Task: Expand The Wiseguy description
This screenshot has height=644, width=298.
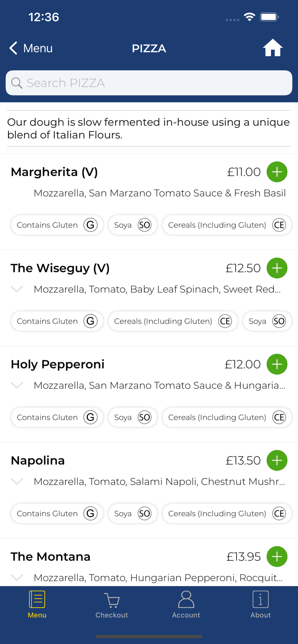Action: tap(16, 289)
